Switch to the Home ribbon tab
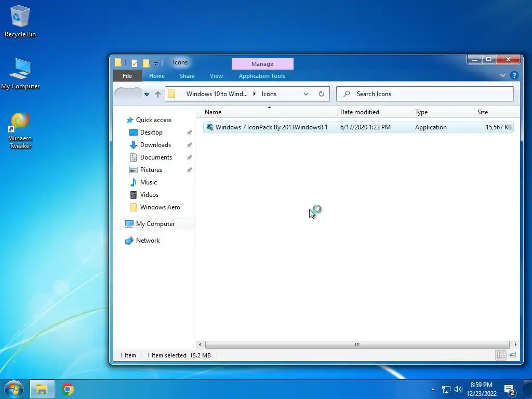 [157, 76]
